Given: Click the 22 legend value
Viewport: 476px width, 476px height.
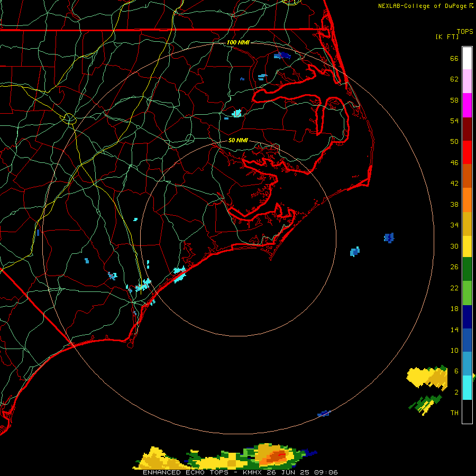Looking at the screenshot, I should [454, 288].
